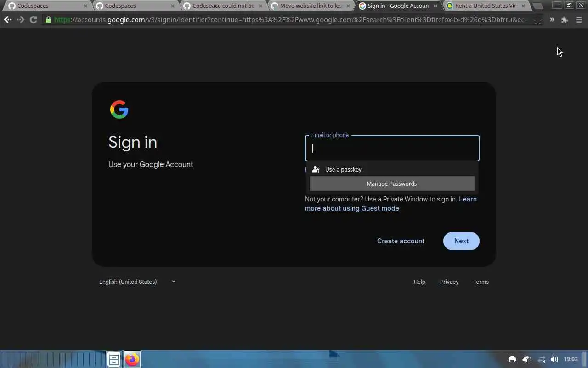
Task: Switch to 'Codespace could not be' tab
Action: point(223,6)
